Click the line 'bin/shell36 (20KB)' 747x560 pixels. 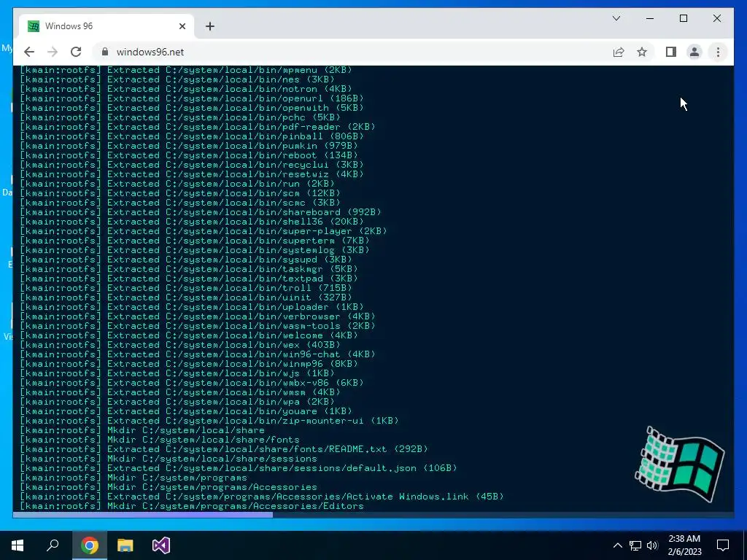(x=192, y=222)
